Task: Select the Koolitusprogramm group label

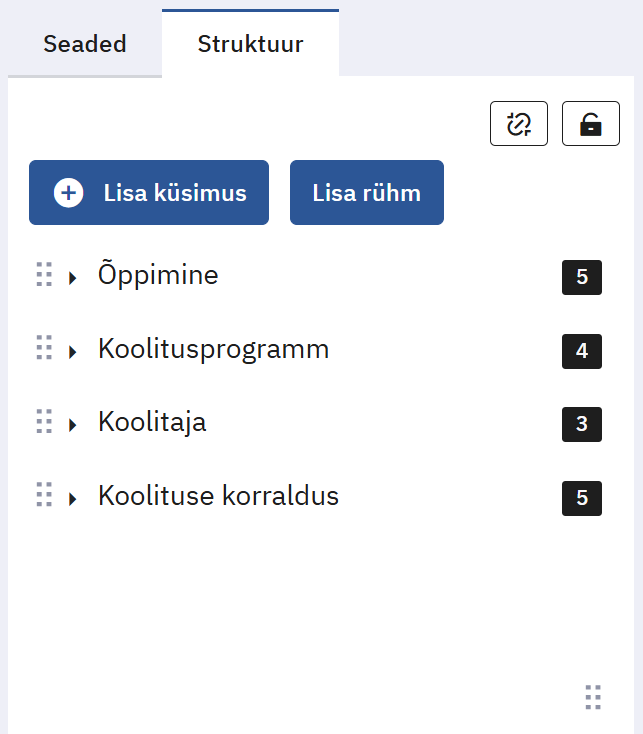Action: click(x=213, y=349)
